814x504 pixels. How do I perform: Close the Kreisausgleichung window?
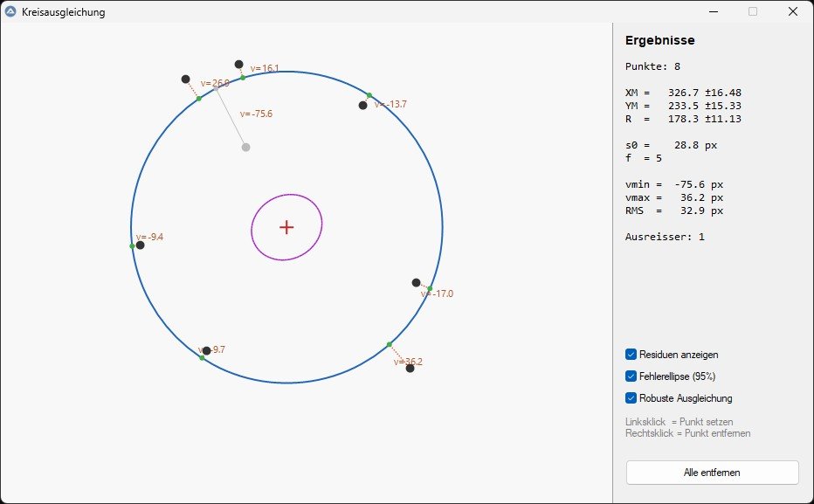click(x=792, y=12)
